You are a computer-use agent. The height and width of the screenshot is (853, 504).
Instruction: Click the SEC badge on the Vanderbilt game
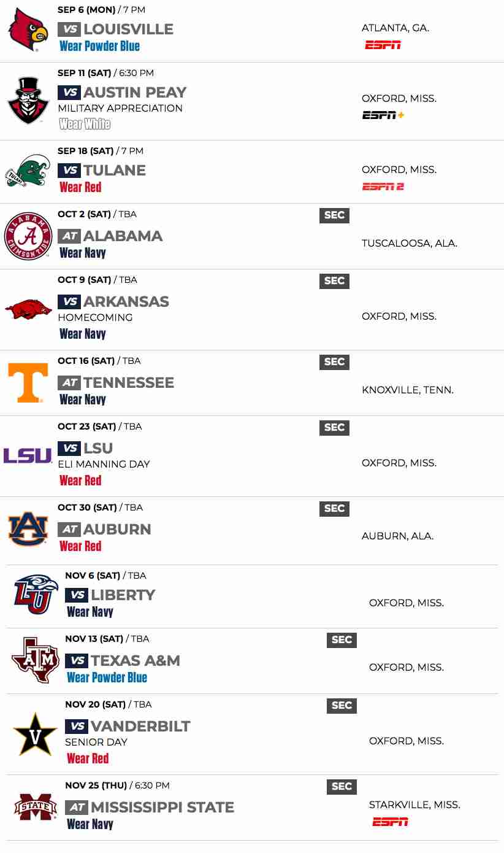[x=342, y=705]
